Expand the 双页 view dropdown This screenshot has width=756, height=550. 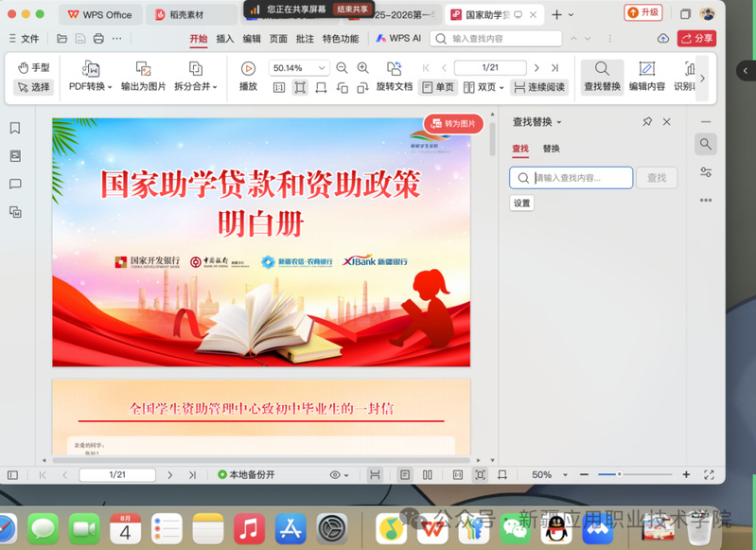click(501, 87)
